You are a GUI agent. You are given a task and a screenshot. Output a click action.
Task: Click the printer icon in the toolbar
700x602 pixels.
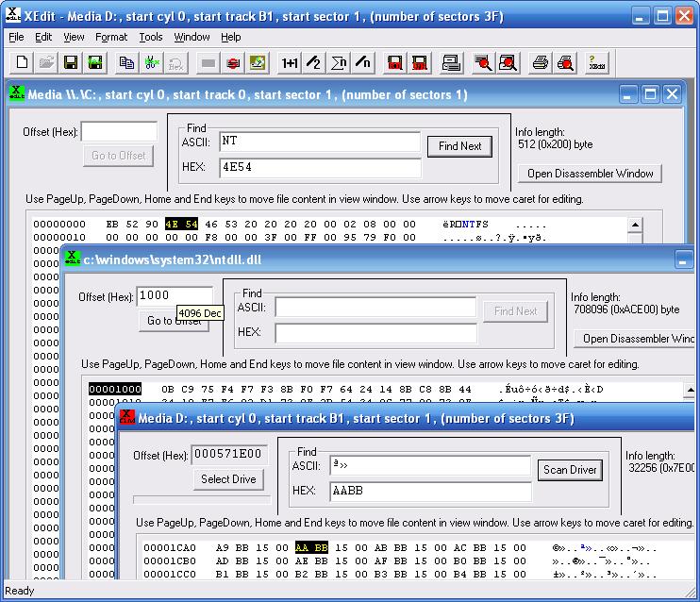541,63
